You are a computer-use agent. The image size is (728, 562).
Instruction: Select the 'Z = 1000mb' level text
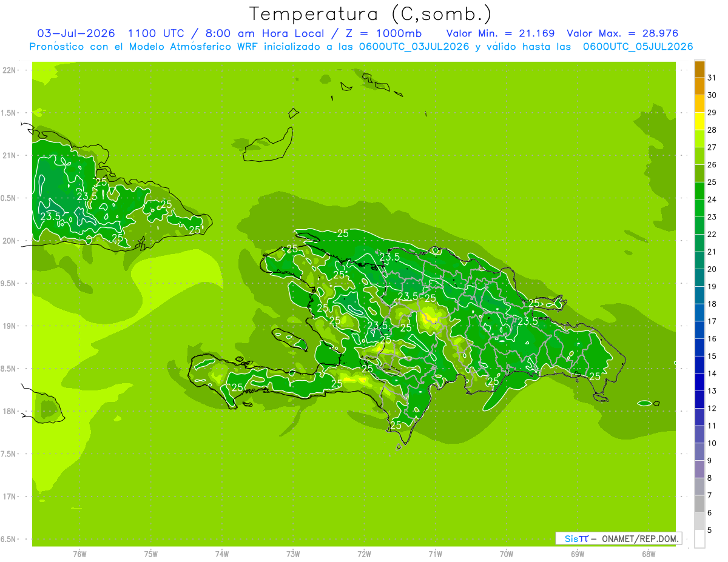[x=385, y=33]
